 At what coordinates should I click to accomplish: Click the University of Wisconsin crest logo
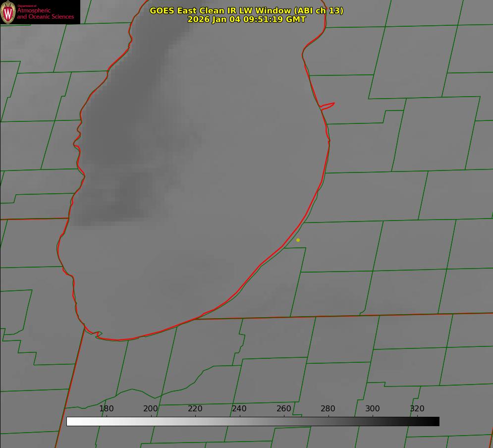(x=8, y=12)
